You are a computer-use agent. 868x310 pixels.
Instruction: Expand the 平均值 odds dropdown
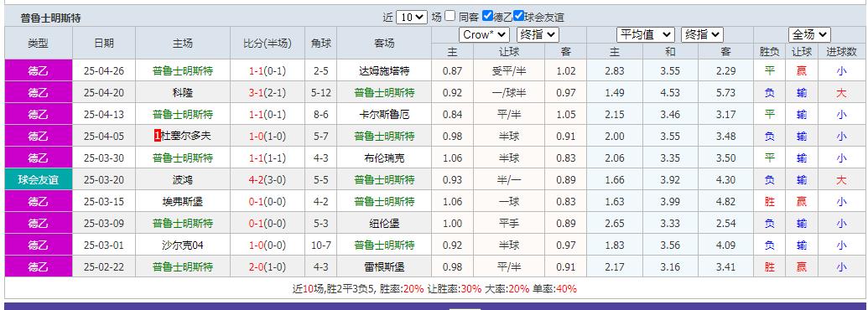click(x=646, y=35)
